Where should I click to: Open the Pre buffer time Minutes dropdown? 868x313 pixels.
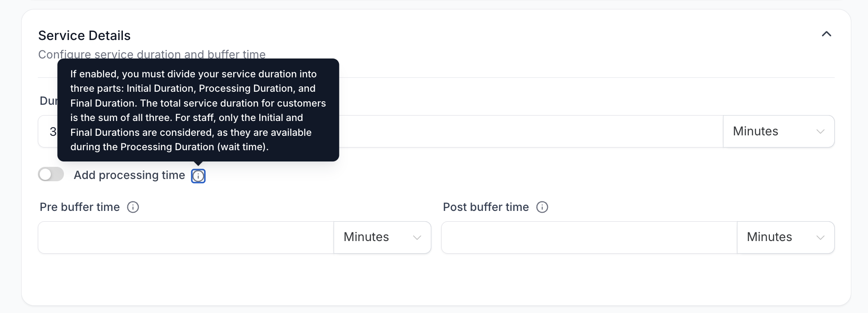[382, 237]
